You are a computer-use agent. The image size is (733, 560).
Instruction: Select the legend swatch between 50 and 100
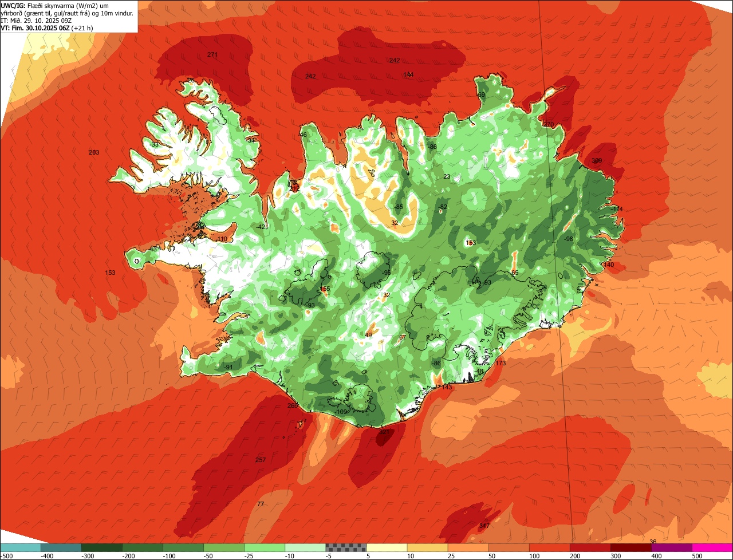tap(508, 547)
